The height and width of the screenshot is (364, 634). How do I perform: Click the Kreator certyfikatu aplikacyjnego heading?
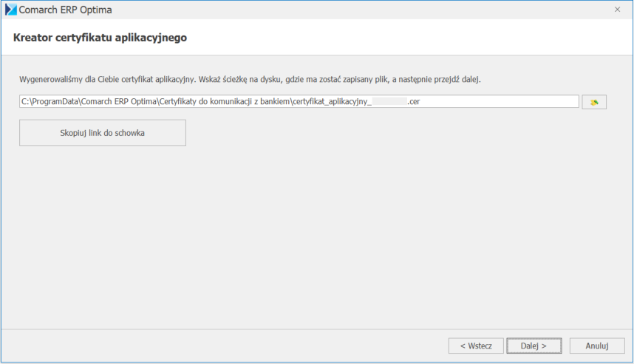100,38
